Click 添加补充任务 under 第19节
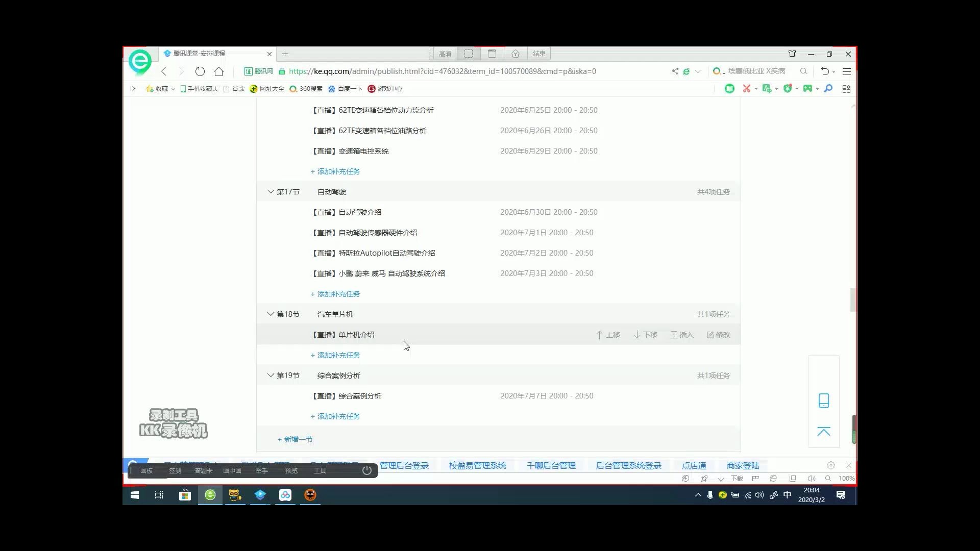Screen dimensions: 980x551 click(335, 416)
